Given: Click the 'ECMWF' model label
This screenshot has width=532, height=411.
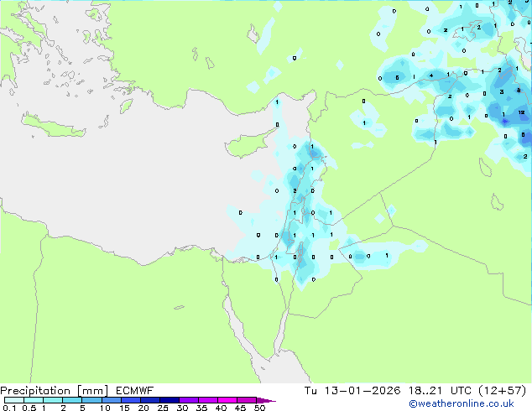Looking at the screenshot, I should 135,390.
